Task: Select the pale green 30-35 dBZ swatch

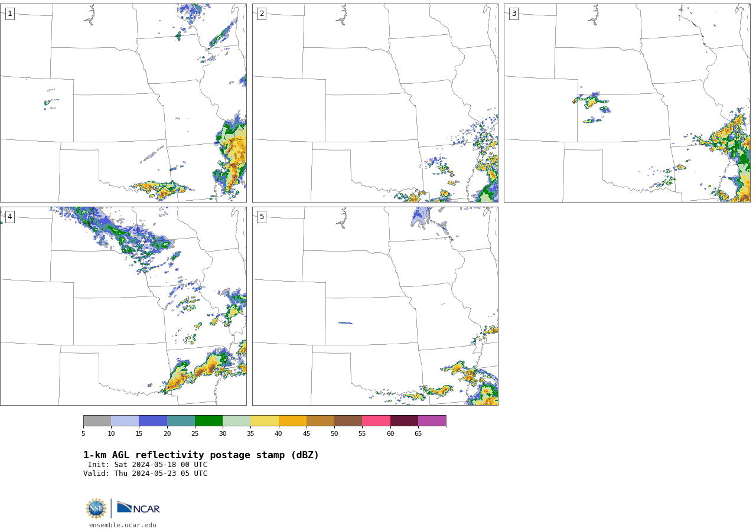Action: tap(237, 421)
